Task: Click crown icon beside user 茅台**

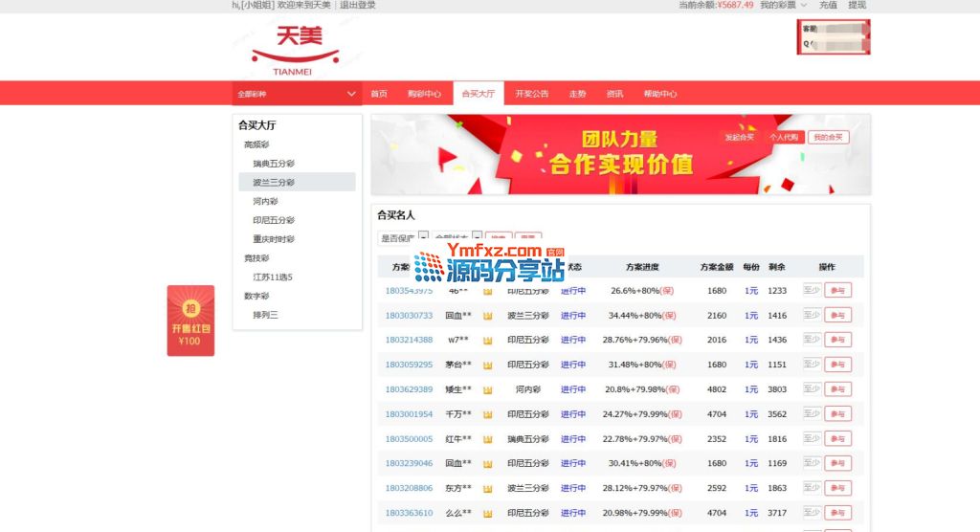Action: (487, 366)
